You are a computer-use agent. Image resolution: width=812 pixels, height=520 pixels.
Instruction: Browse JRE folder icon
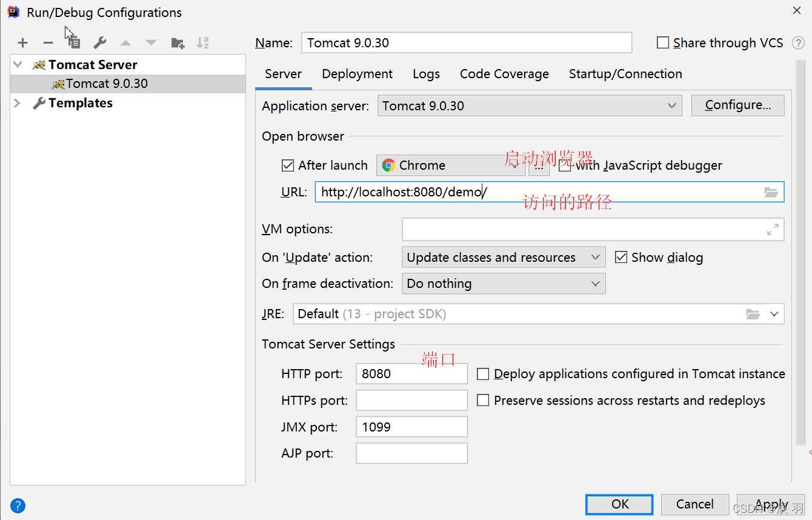pyautogui.click(x=753, y=314)
